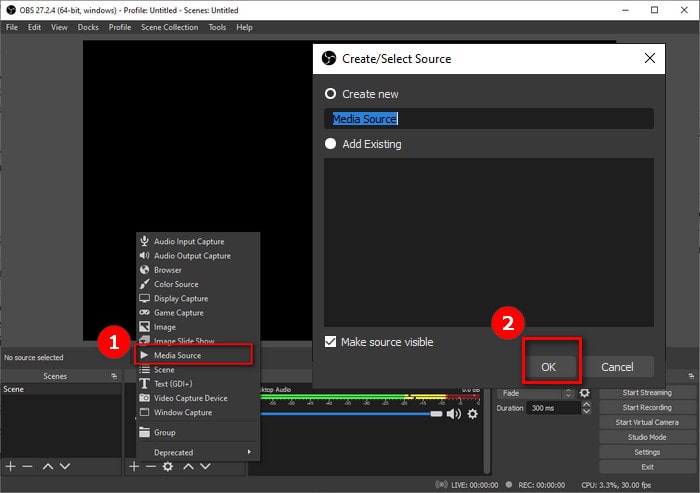
Task: Mute Desktop Audio speaker icon
Action: click(x=454, y=414)
